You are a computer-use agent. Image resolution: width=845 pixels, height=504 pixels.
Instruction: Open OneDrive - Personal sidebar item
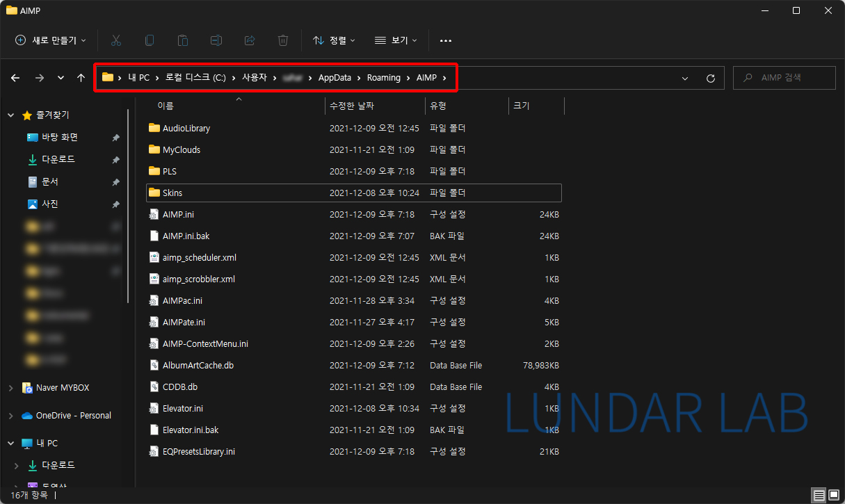coord(74,415)
